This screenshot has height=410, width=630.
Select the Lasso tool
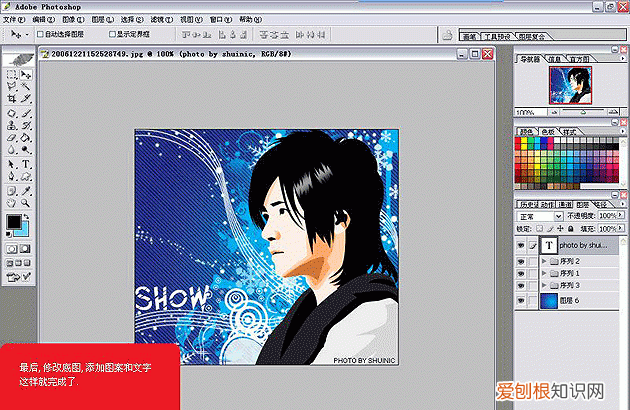(11, 87)
